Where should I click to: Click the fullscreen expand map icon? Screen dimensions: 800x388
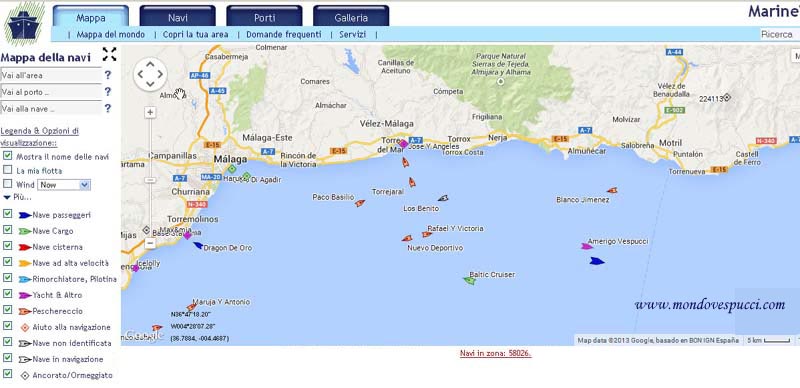click(x=109, y=54)
